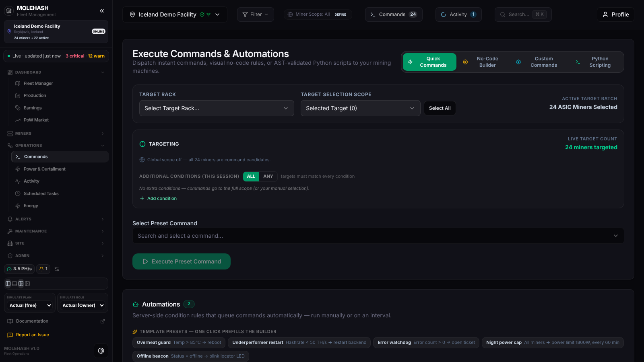The image size is (644, 362).
Task: Open the Simulate Plan dropdown
Action: click(x=31, y=305)
